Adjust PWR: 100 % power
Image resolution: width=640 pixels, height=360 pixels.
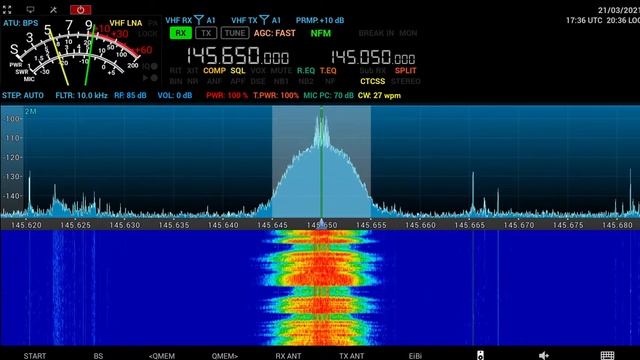227,96
